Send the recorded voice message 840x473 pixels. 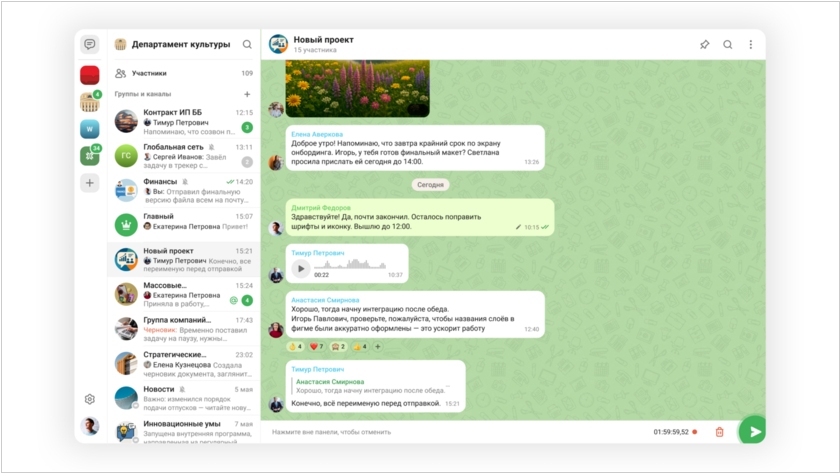tap(752, 431)
